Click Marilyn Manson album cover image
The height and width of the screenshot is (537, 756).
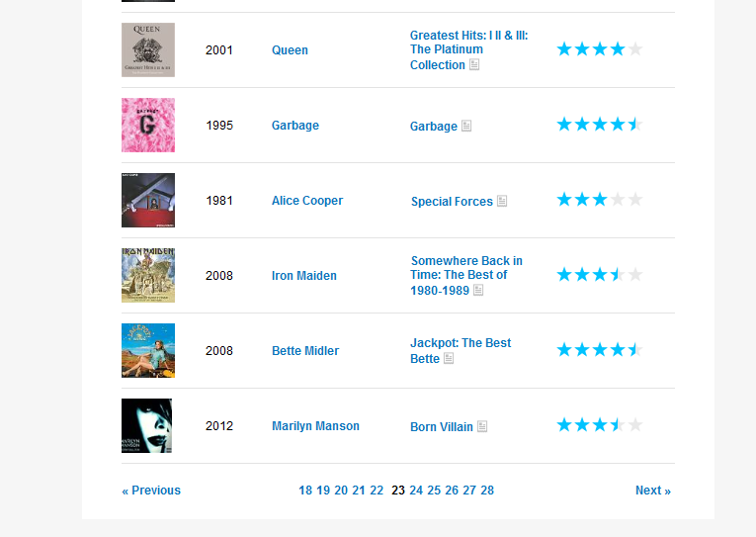147,425
